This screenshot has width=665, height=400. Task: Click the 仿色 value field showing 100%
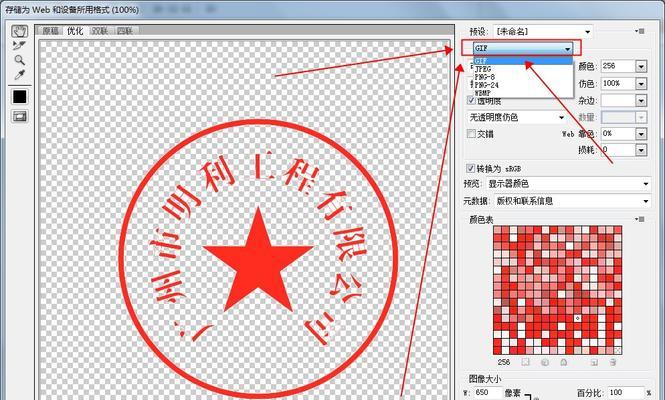coord(618,84)
